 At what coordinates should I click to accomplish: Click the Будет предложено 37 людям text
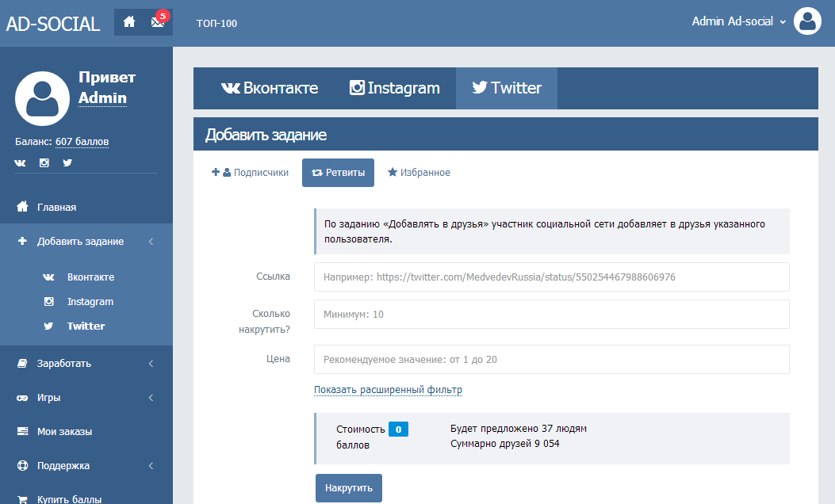[x=518, y=429]
